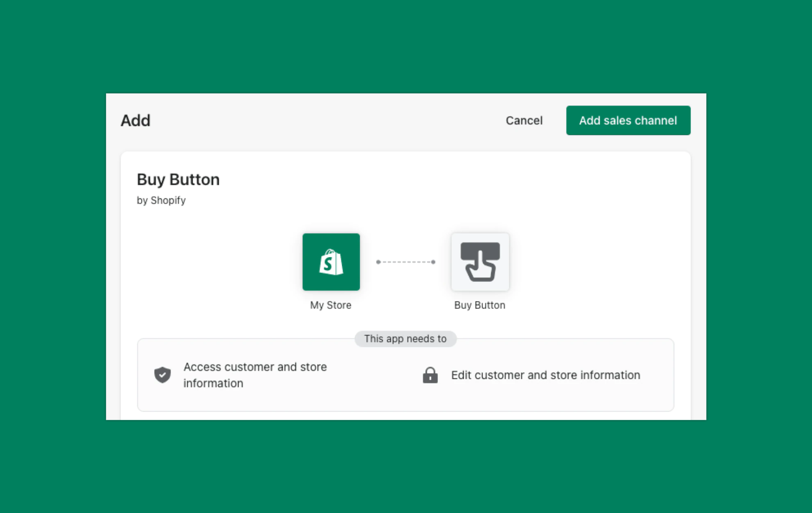Select the Buy Button heading
Viewport: 812px width, 513px height.
coord(178,179)
